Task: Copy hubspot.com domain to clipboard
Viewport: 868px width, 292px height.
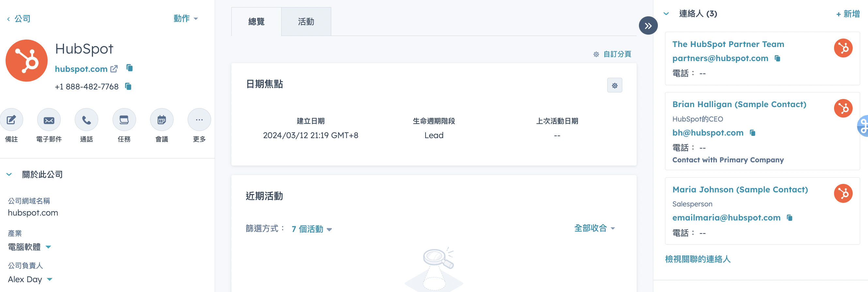Action: tap(130, 68)
